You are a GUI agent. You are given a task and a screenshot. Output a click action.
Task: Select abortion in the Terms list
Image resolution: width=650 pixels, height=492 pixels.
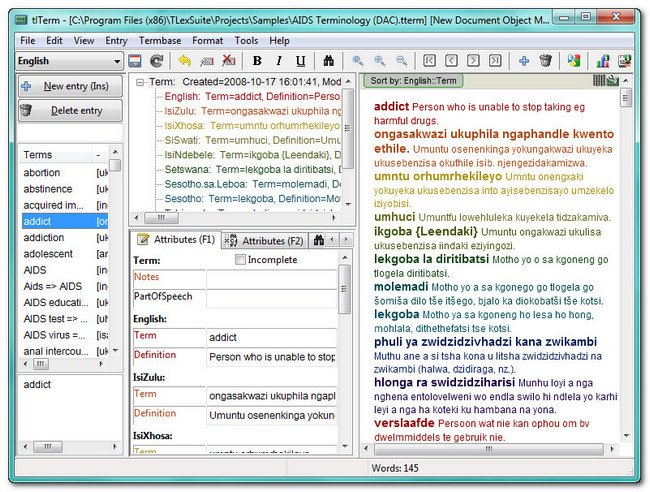pyautogui.click(x=65, y=172)
